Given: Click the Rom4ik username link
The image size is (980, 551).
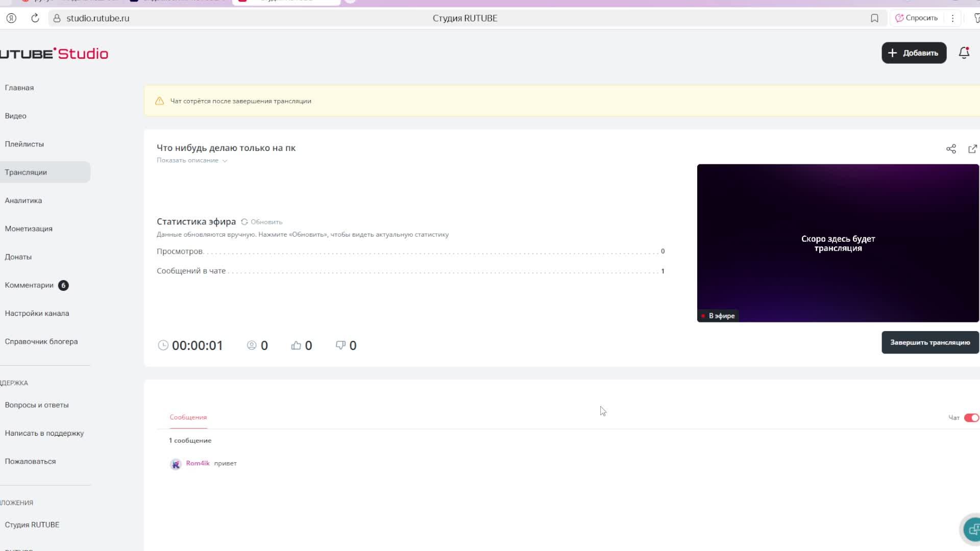Looking at the screenshot, I should (198, 463).
